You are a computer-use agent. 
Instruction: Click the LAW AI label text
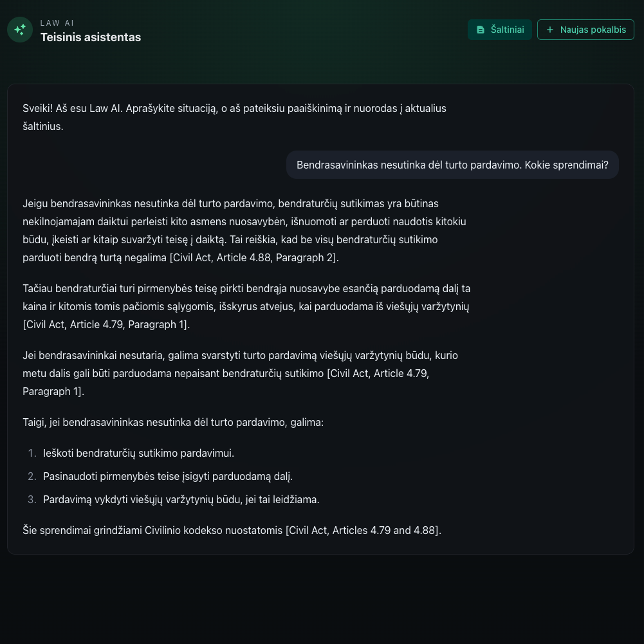[x=57, y=23]
